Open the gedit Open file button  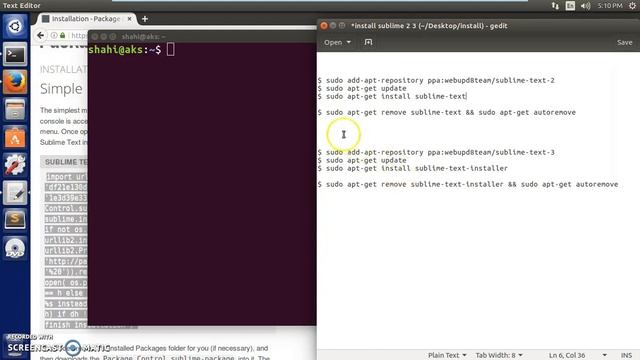pos(333,42)
